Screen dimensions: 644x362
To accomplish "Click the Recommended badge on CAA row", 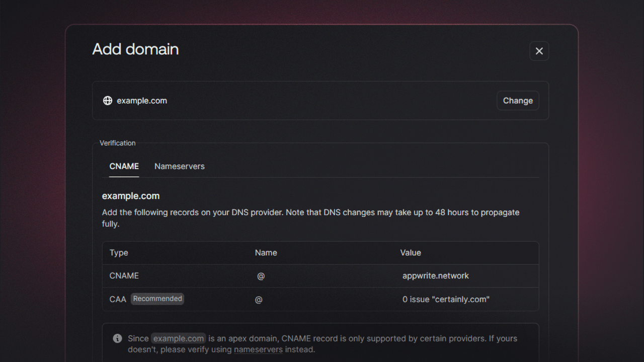I will [x=157, y=299].
